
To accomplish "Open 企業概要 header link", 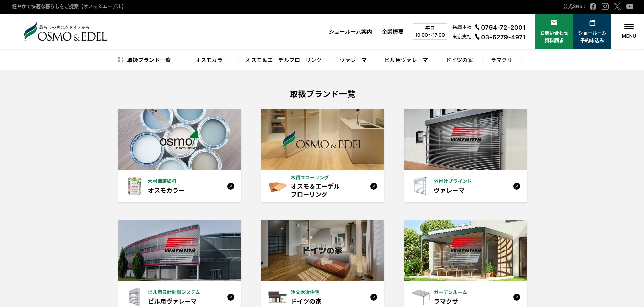I will pyautogui.click(x=392, y=32).
